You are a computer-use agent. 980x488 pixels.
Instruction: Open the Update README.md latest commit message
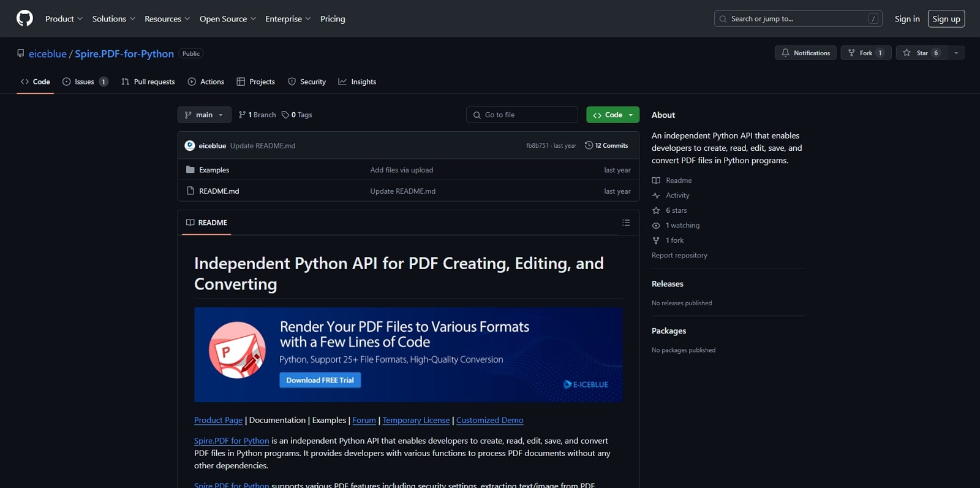point(263,146)
